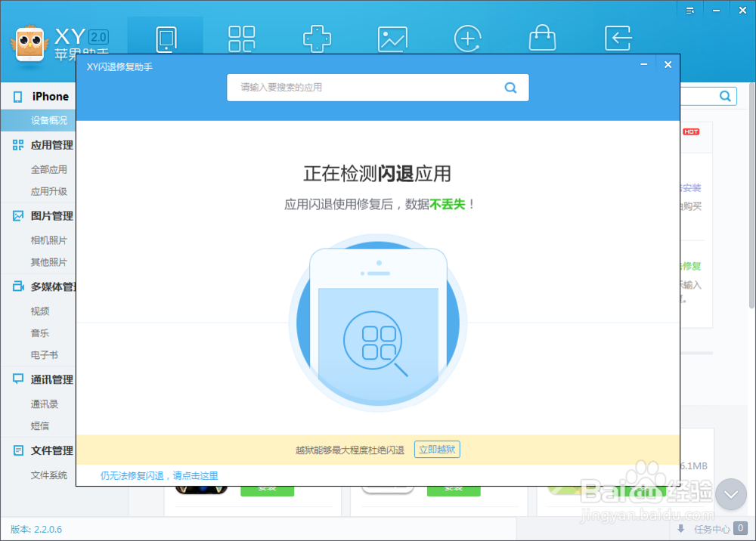Open the apps grid icon in top toolbar
This screenshot has height=541, width=756.
242,39
